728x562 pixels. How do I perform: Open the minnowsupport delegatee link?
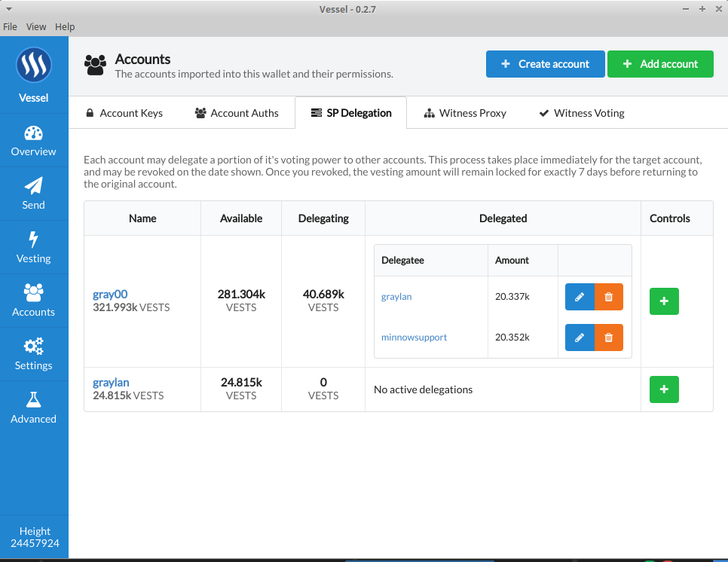click(414, 338)
